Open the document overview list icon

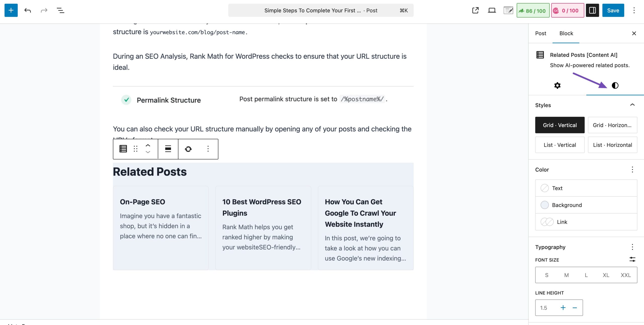pyautogui.click(x=60, y=10)
